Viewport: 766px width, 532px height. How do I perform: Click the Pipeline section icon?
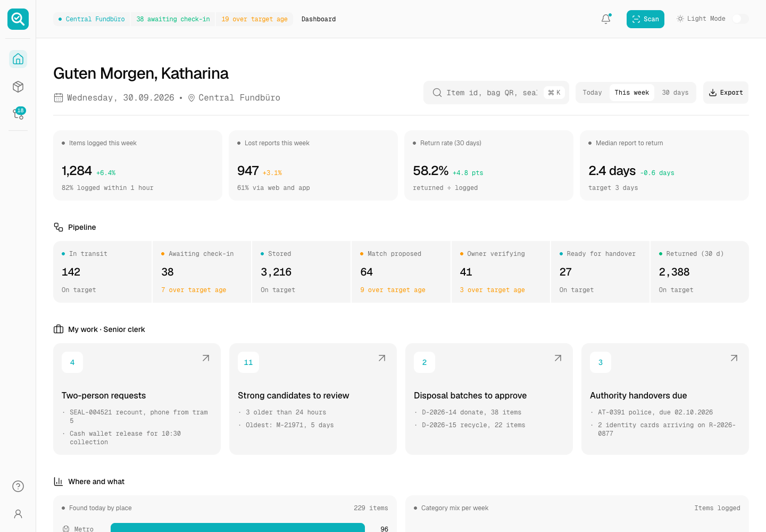point(59,227)
